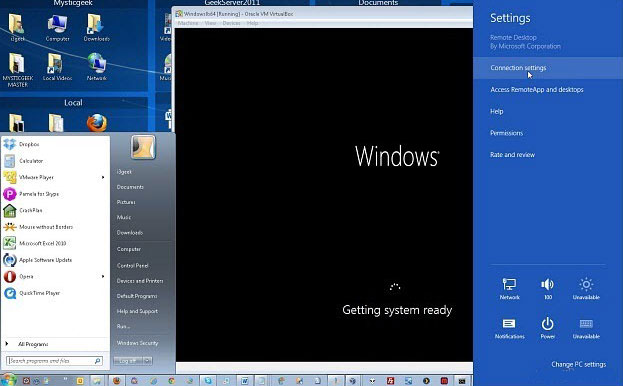Open Rate and review
The width and height of the screenshot is (623, 386).
pyautogui.click(x=513, y=155)
